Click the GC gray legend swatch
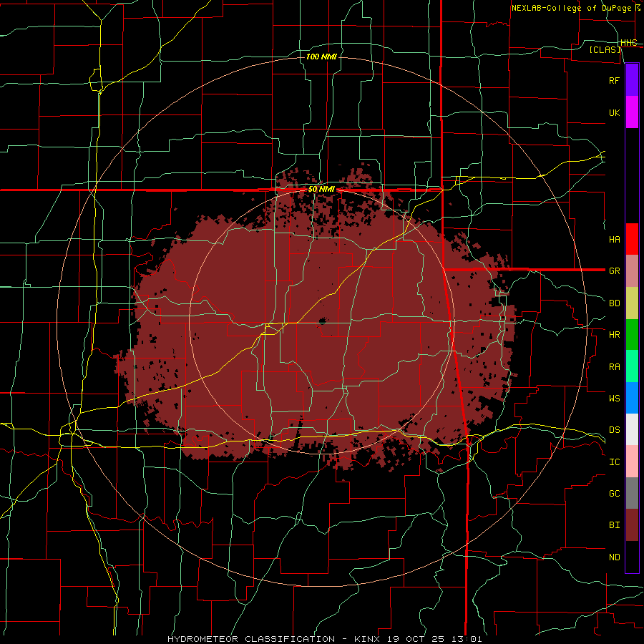The height and width of the screenshot is (644, 644). pyautogui.click(x=632, y=493)
